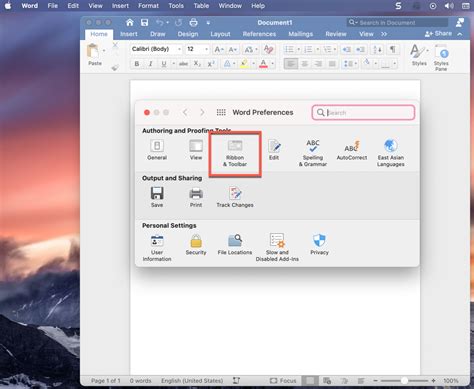Viewport: 474px width, 389px height.
Task: Open Track Changes preferences
Action: (235, 197)
